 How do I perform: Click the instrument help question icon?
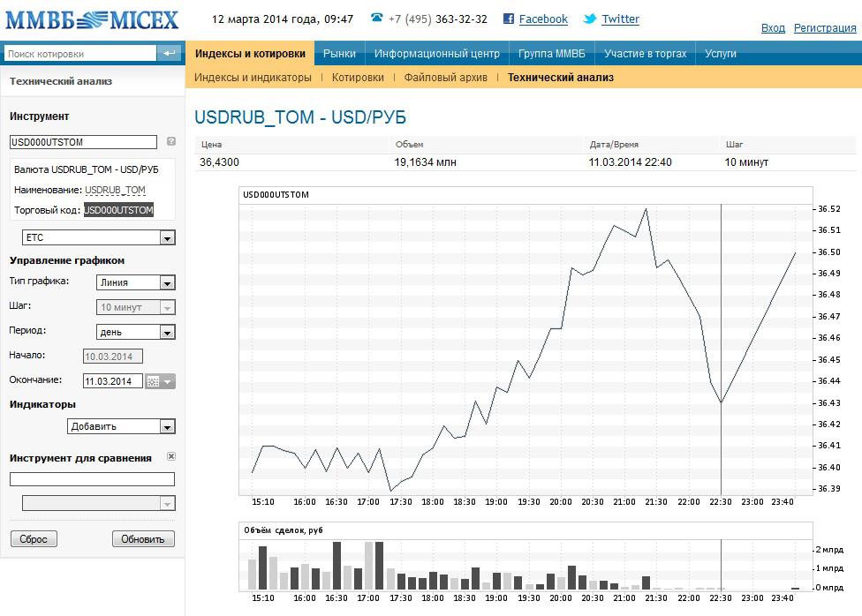171,141
